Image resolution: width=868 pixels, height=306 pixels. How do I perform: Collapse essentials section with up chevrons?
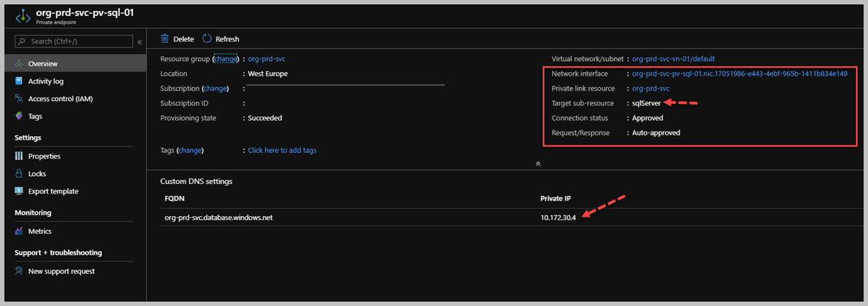point(538,164)
